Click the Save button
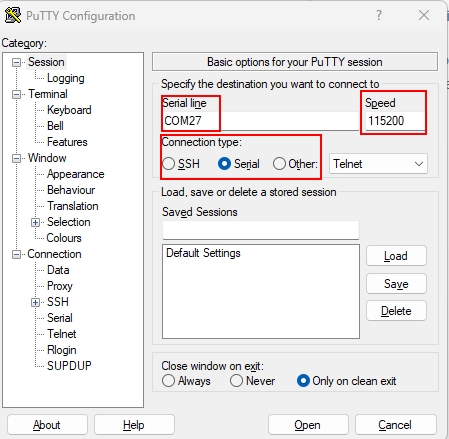This screenshot has height=439, width=449. coord(396,284)
